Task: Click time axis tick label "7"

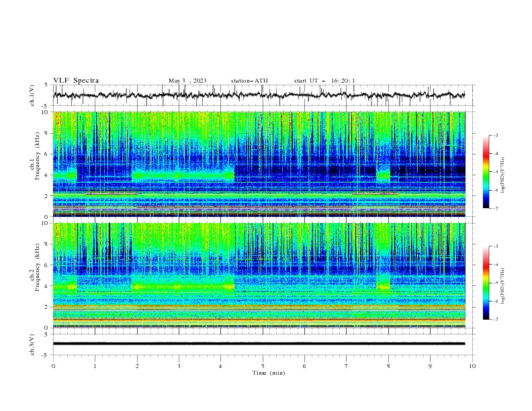Action: (346, 366)
